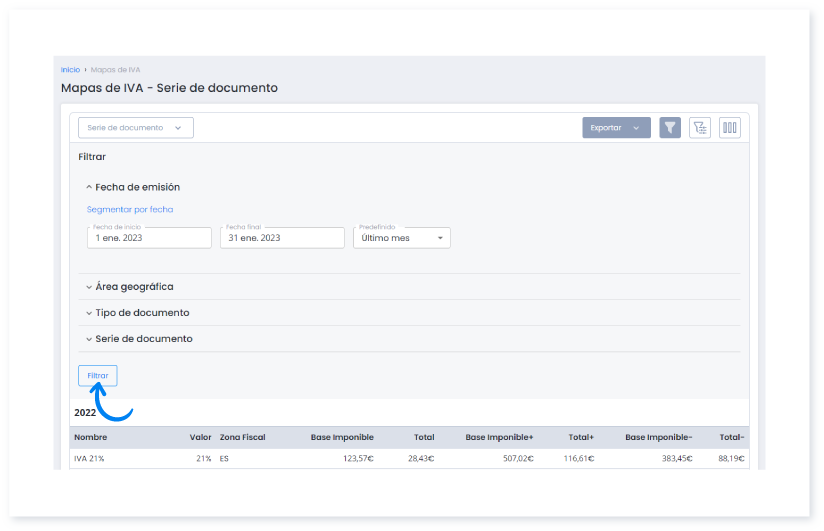Open the Serie de documento selector

(136, 128)
